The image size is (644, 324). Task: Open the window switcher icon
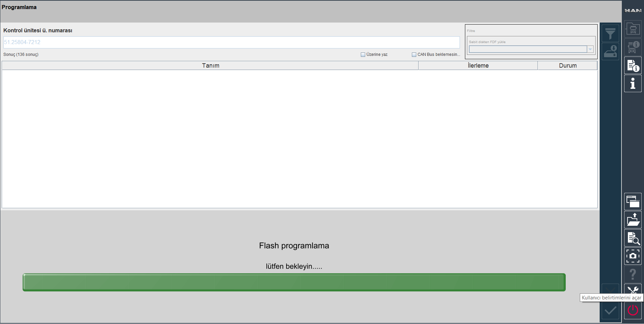click(x=633, y=202)
